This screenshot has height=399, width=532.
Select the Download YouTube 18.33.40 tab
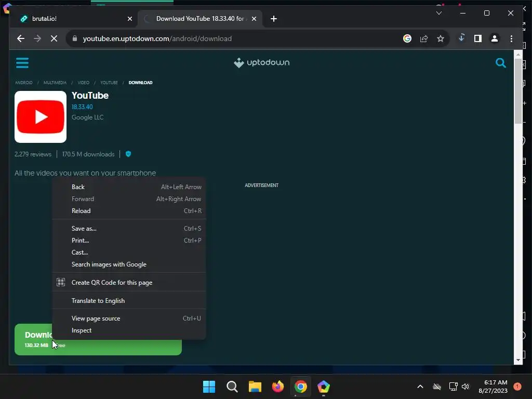pos(200,19)
